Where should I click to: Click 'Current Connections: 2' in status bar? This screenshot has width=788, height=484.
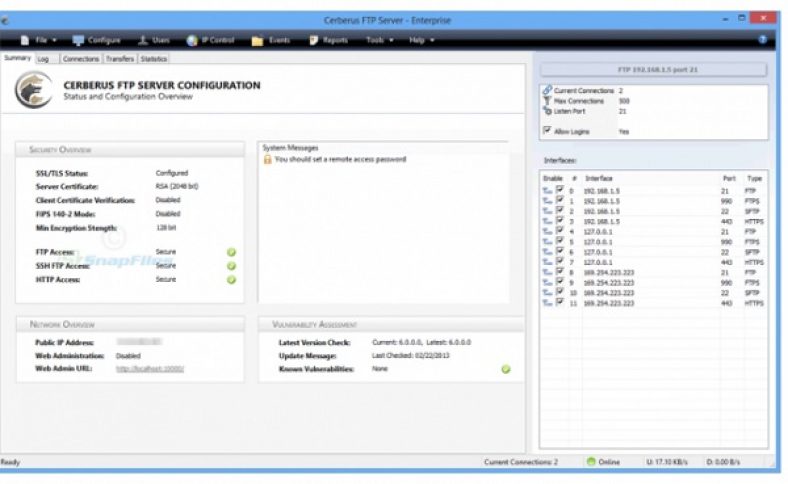[521, 462]
